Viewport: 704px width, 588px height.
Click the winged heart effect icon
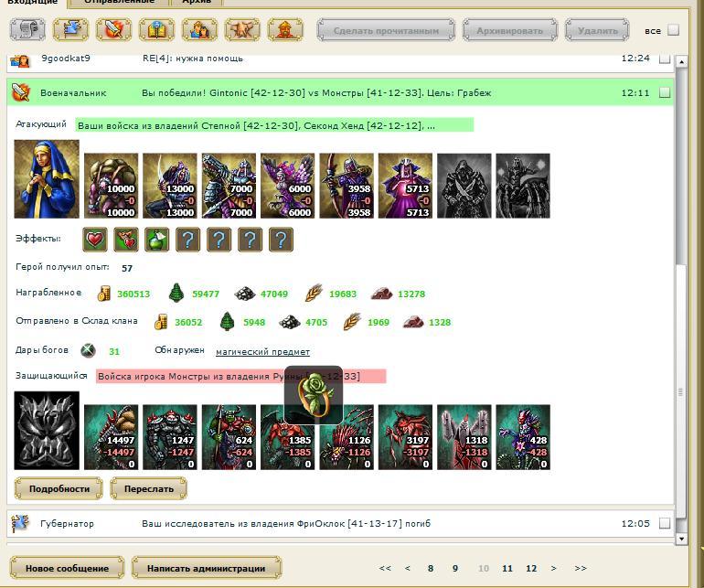point(126,240)
